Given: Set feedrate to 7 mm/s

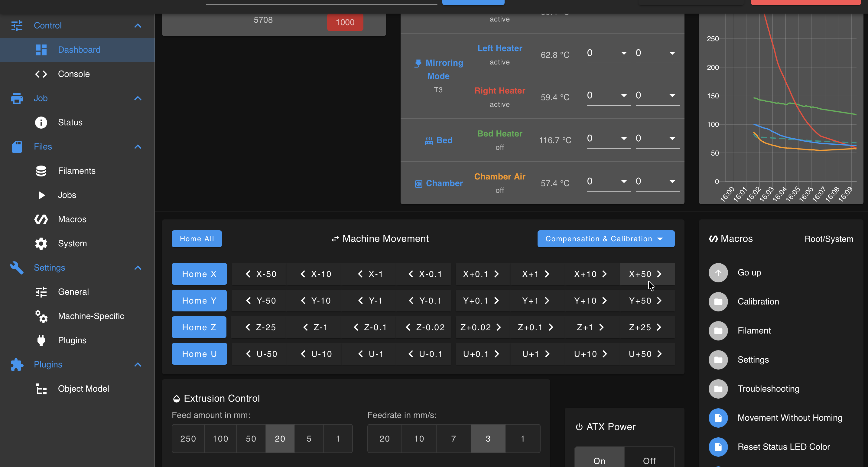Looking at the screenshot, I should point(454,438).
